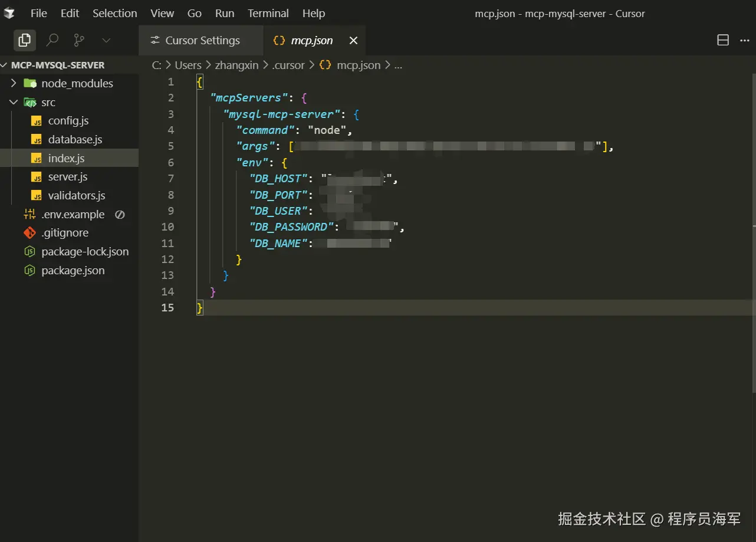Viewport: 756px width, 542px height.
Task: Click the zhangxin breadcrumb segment
Action: pos(236,65)
